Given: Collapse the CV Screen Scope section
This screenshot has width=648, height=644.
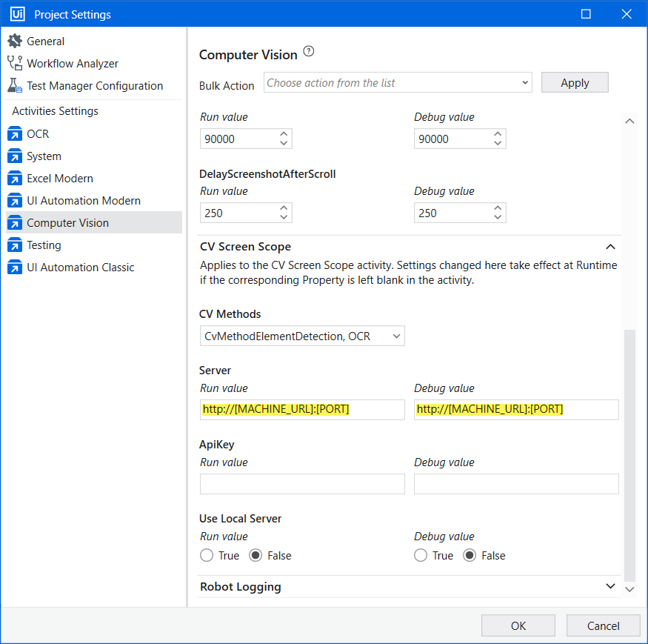Looking at the screenshot, I should pyautogui.click(x=610, y=247).
